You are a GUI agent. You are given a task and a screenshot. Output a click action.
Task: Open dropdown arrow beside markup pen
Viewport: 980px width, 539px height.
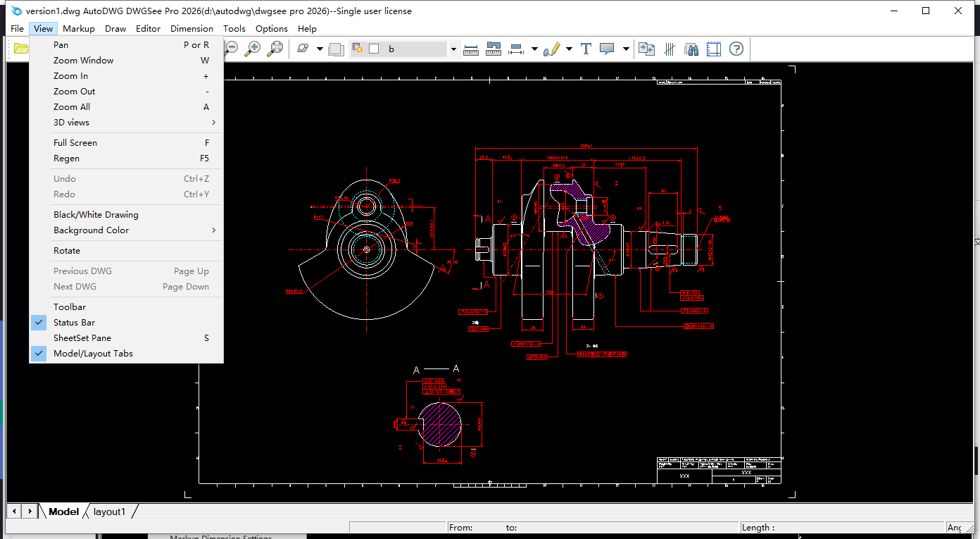pos(569,49)
